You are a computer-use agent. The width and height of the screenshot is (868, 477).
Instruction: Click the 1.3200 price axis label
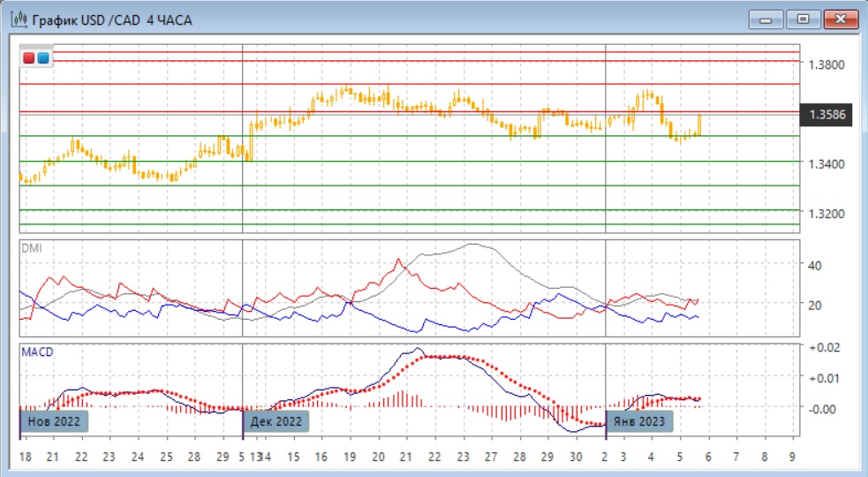click(x=827, y=214)
